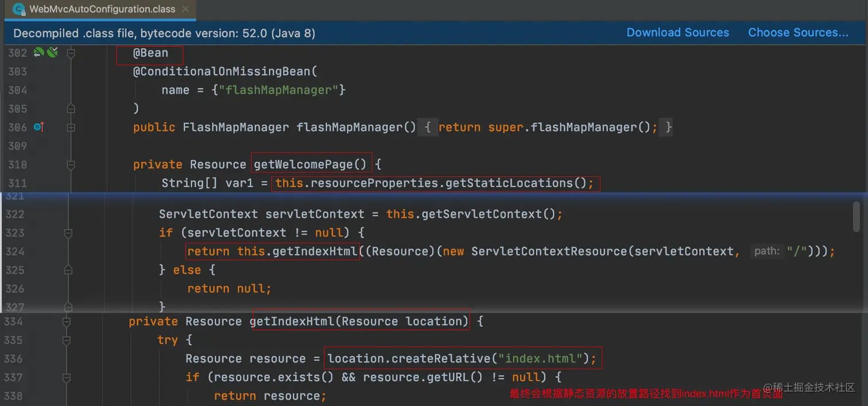Click return null on line 326

(x=229, y=288)
